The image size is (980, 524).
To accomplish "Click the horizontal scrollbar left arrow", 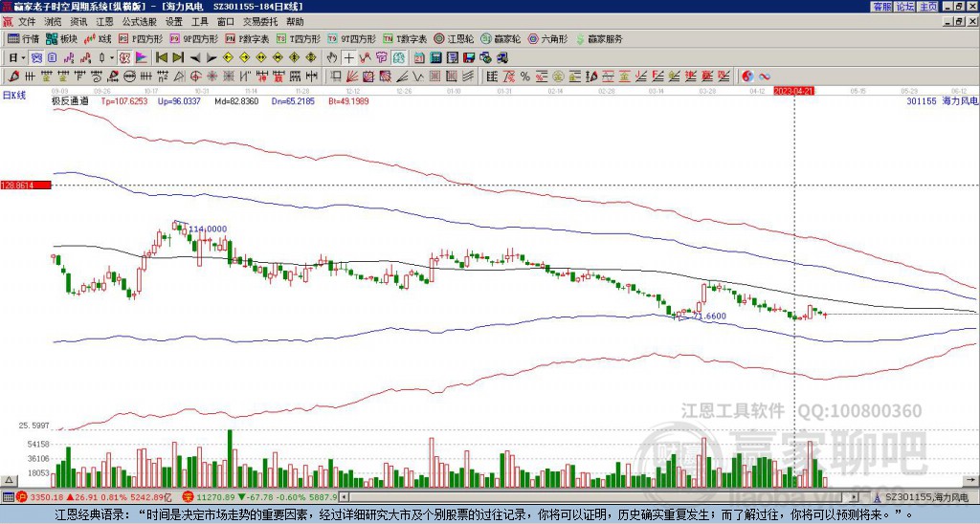I will [344, 497].
